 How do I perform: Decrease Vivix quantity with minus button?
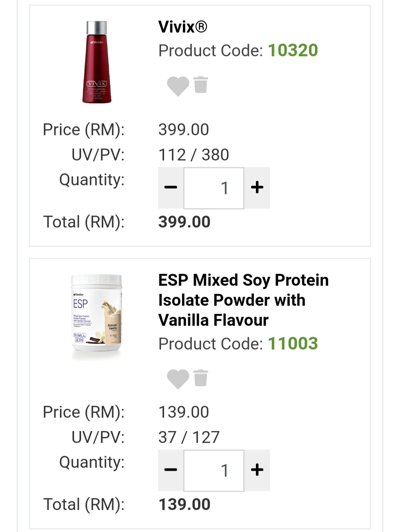coord(171,188)
